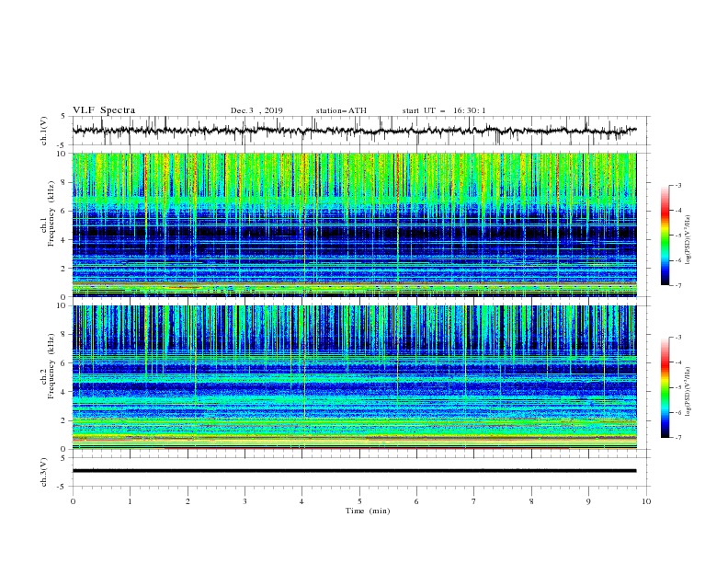Viewport: 728px width, 563px height.
Task: Click time axis tick label "0"
Action: (73, 501)
